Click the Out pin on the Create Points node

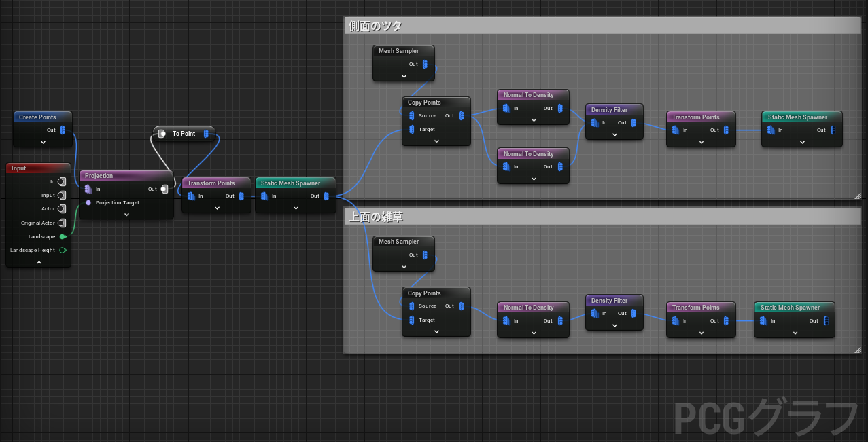pyautogui.click(x=62, y=130)
